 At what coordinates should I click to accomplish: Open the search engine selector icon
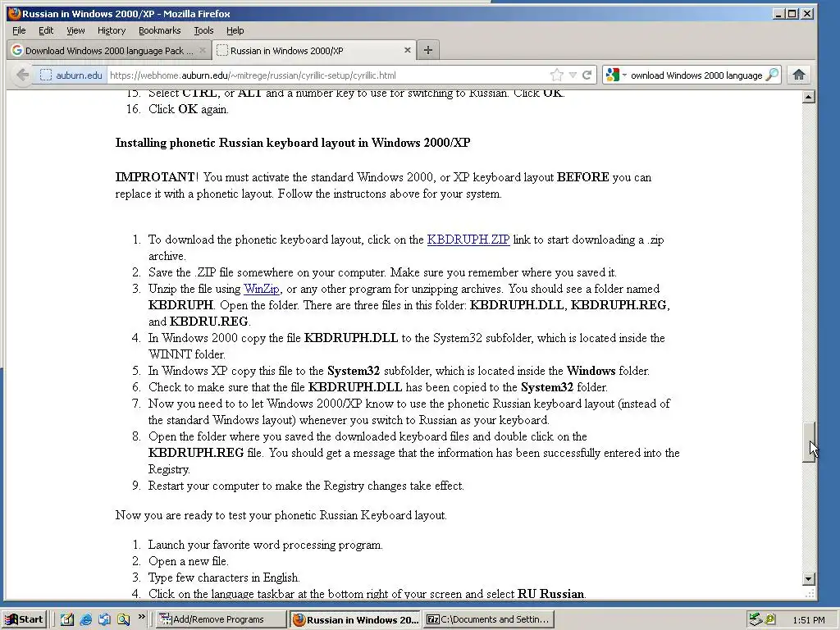click(x=615, y=75)
